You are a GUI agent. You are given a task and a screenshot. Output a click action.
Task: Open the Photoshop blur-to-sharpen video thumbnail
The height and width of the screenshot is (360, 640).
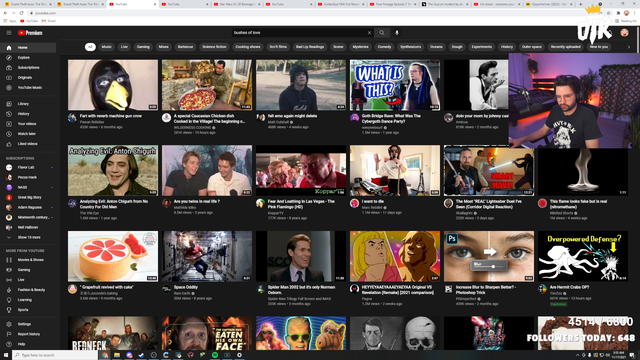point(489,256)
